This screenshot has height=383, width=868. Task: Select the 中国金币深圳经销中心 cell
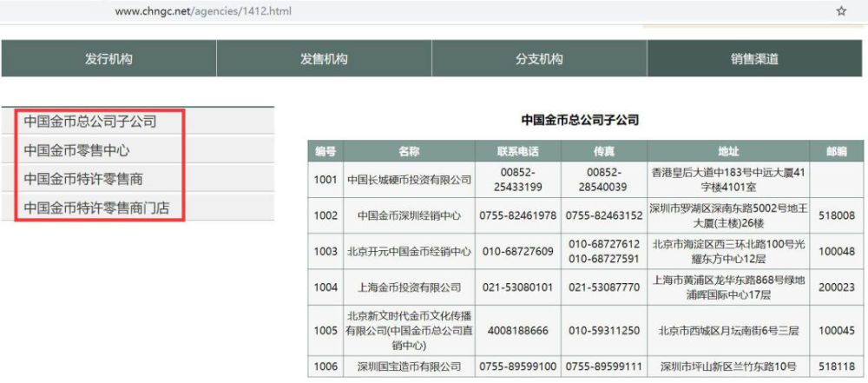click(x=409, y=215)
